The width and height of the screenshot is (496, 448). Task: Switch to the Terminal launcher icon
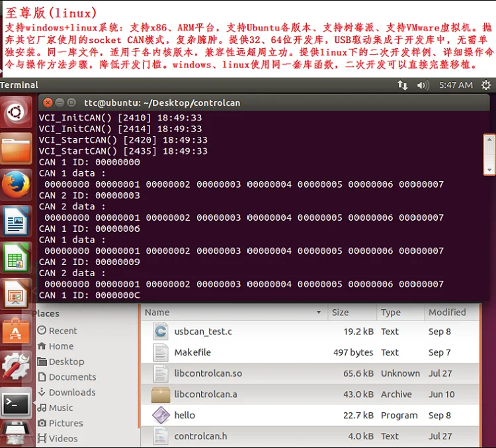coord(16,402)
